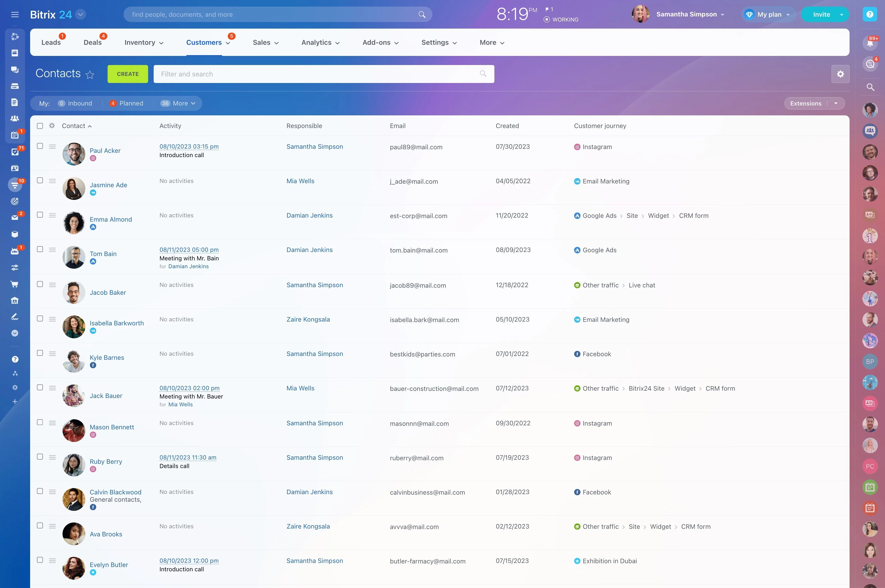885x588 pixels.
Task: Open Jasmine Ade contact link
Action: point(108,185)
